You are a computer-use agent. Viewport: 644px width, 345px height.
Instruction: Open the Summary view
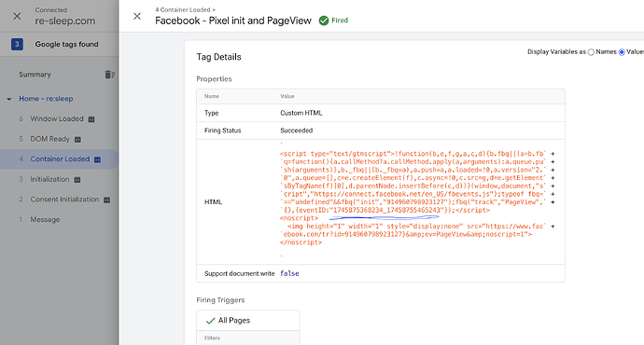coord(35,75)
